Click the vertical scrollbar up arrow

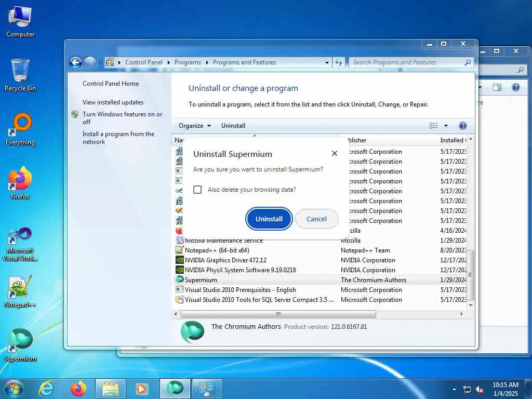(x=471, y=139)
